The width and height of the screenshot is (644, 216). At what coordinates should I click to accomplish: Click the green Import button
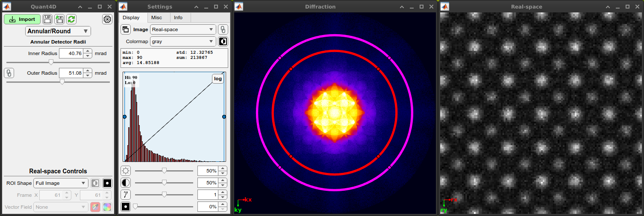coord(22,19)
